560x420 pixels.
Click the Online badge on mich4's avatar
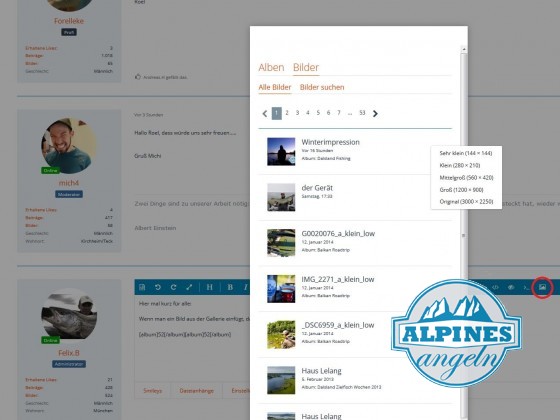(50, 171)
